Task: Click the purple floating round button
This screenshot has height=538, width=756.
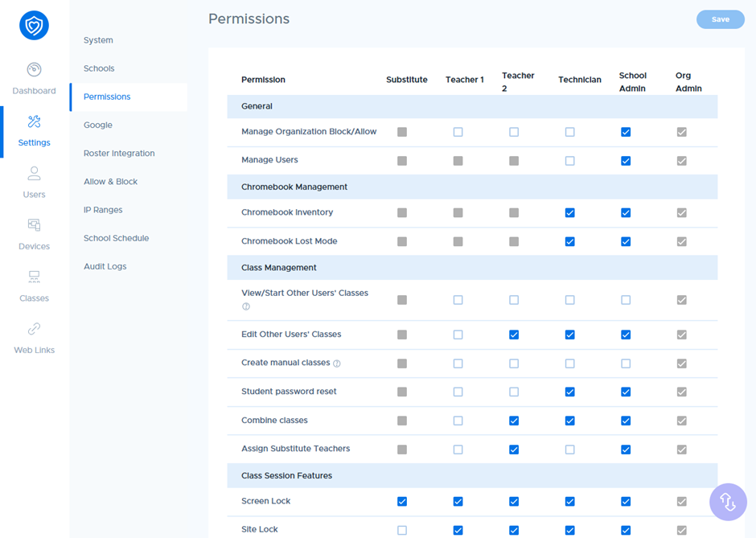Action: (728, 502)
